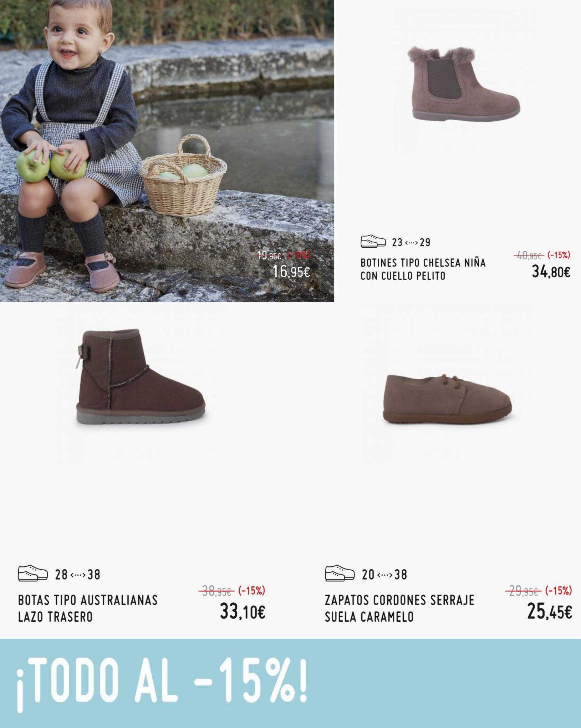This screenshot has height=728, width=581.
Task: Click the shoe size icon beside 20–38
Action: (x=340, y=574)
